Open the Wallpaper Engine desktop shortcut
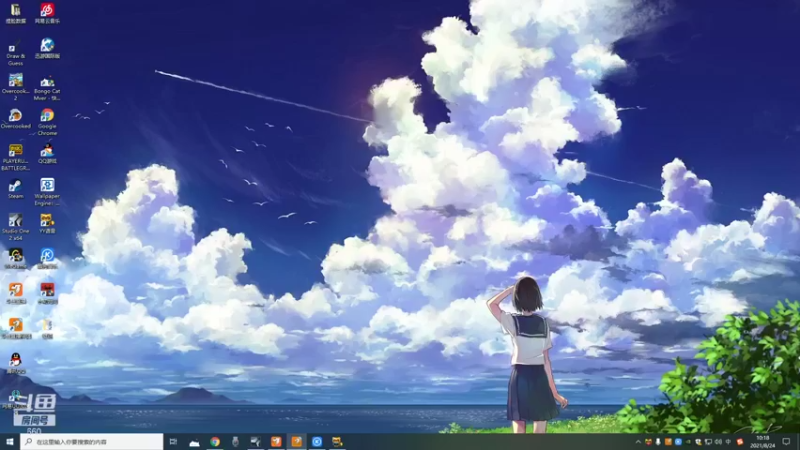Screen dimensions: 800x450 [47, 192]
